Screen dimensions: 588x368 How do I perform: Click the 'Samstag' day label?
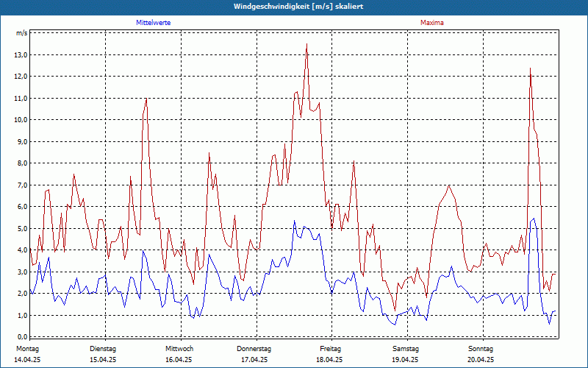click(406, 349)
